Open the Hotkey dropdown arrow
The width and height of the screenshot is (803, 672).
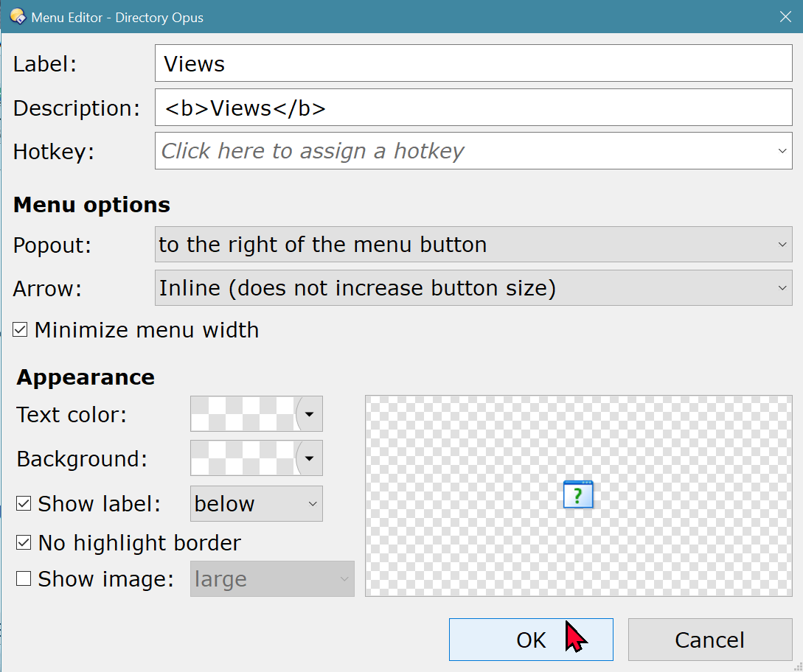(x=782, y=151)
